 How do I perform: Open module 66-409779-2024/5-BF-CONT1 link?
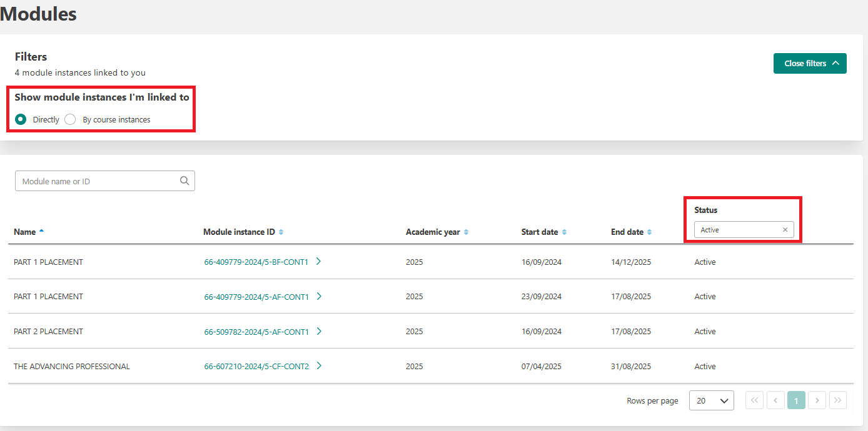pos(256,262)
